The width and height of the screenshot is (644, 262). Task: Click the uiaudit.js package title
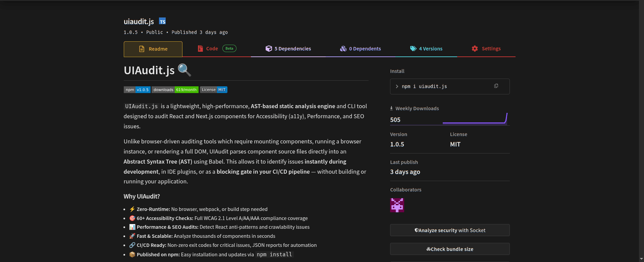pos(139,21)
